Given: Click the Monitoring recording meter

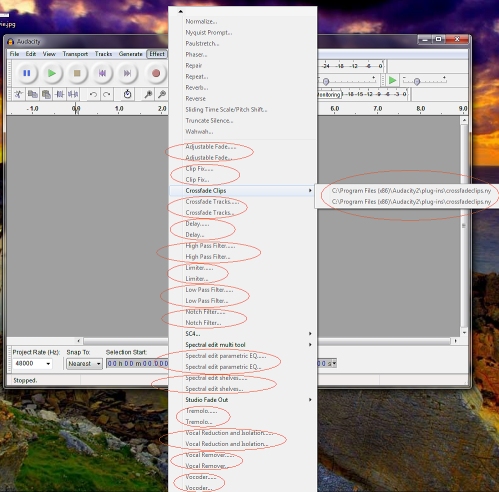Looking at the screenshot, I should (x=363, y=94).
